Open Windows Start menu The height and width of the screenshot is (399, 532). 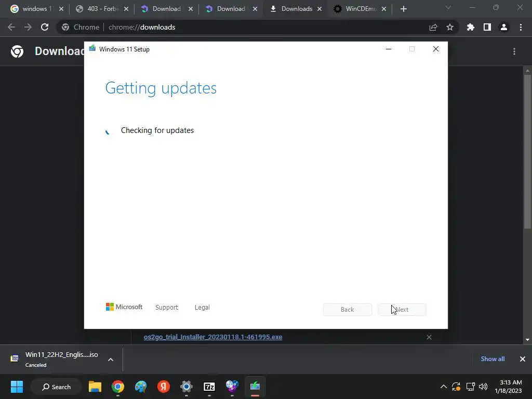(x=17, y=387)
